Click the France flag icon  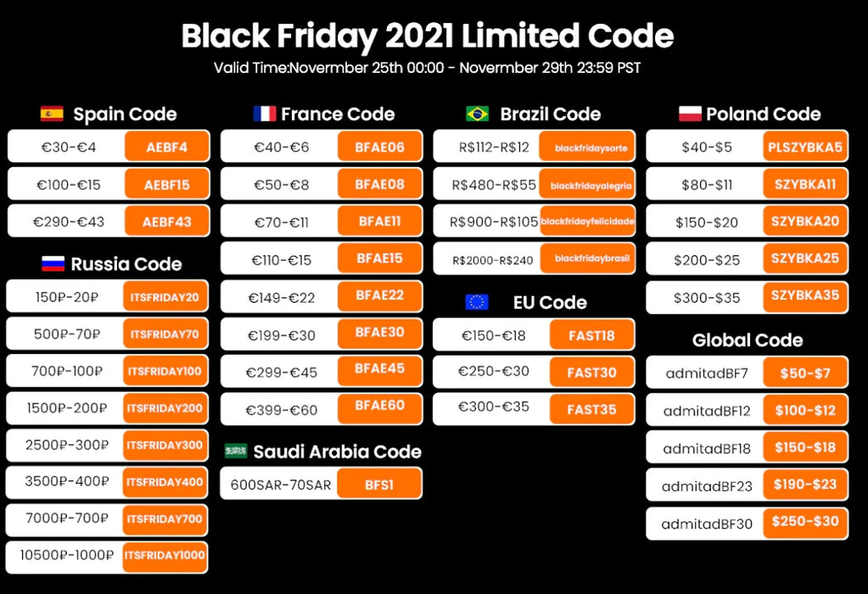click(x=265, y=114)
